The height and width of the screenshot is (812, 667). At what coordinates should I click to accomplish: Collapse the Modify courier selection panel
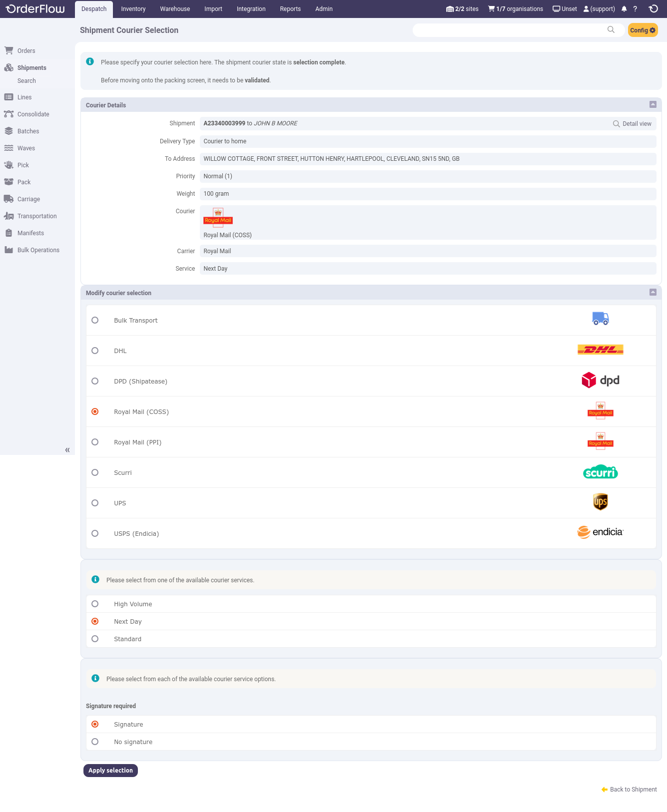(653, 293)
